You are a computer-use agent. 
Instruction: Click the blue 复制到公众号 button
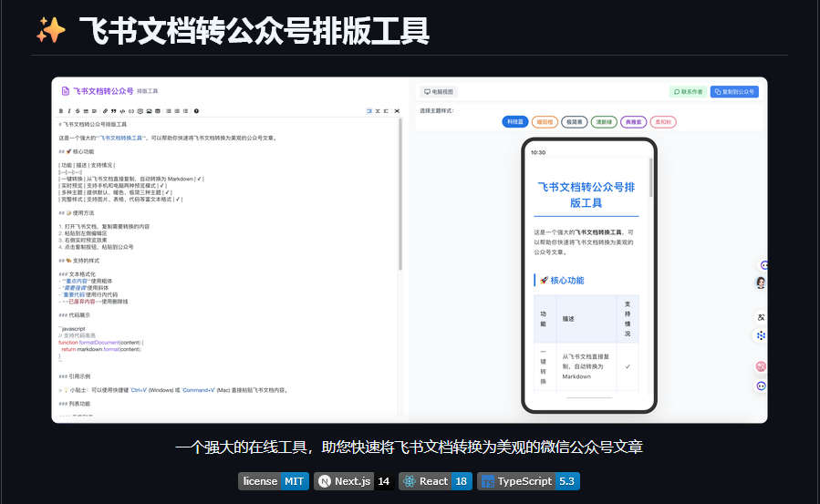pos(734,91)
